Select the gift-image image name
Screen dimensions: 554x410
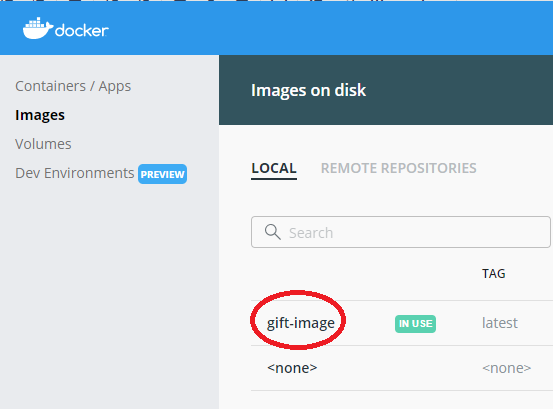click(x=301, y=323)
